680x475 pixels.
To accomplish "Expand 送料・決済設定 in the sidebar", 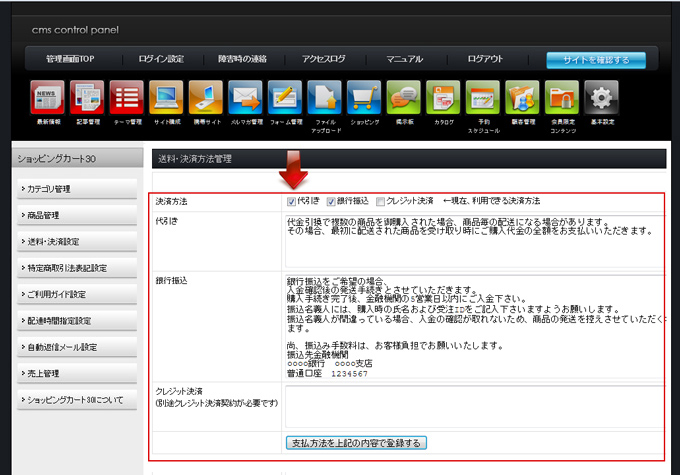I will click(x=76, y=241).
